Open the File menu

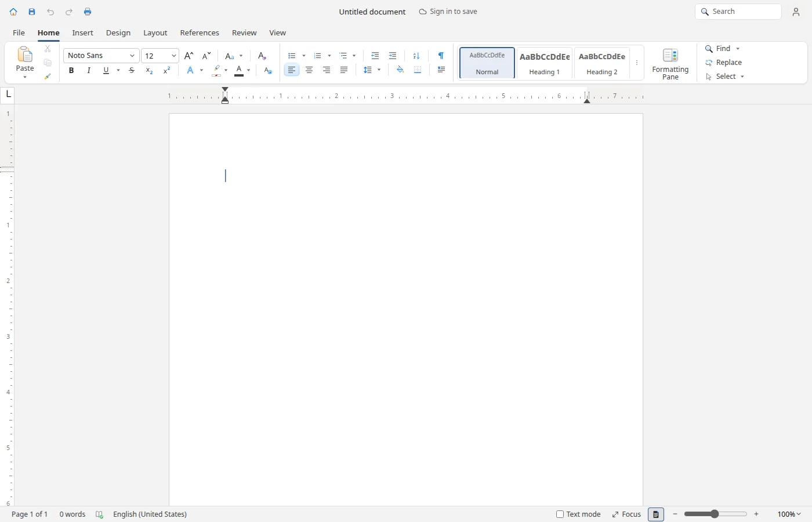click(19, 33)
